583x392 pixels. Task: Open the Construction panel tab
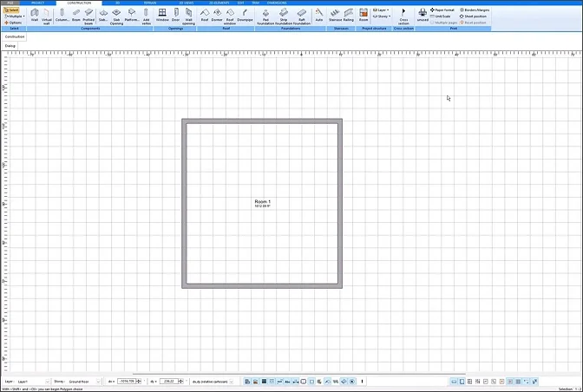coord(15,36)
